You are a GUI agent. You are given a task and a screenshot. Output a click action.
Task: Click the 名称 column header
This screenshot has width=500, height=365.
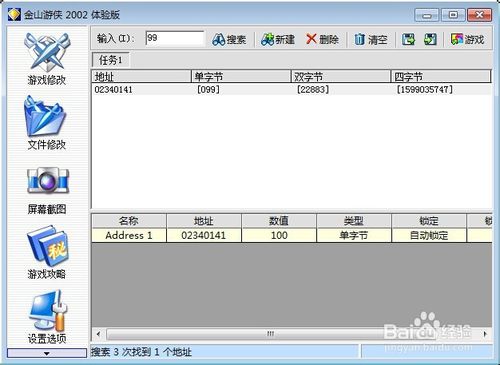click(129, 221)
